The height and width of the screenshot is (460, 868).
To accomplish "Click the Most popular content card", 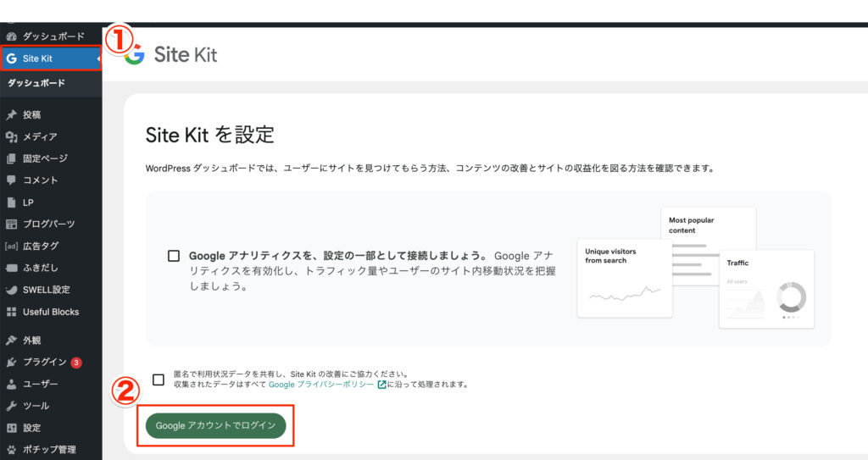I will coord(709,228).
